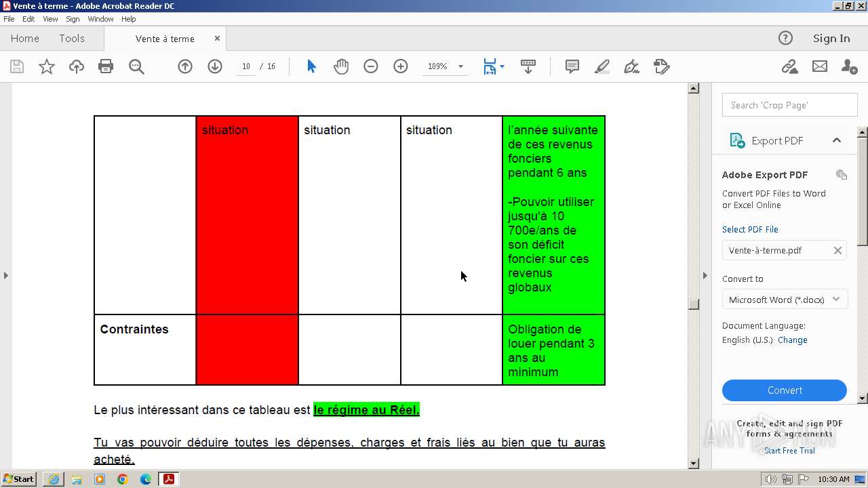The height and width of the screenshot is (488, 868).
Task: Share a link to the file
Action: 789,66
